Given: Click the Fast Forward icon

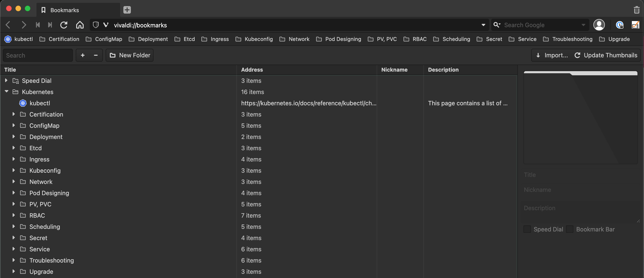Looking at the screenshot, I should 50,25.
